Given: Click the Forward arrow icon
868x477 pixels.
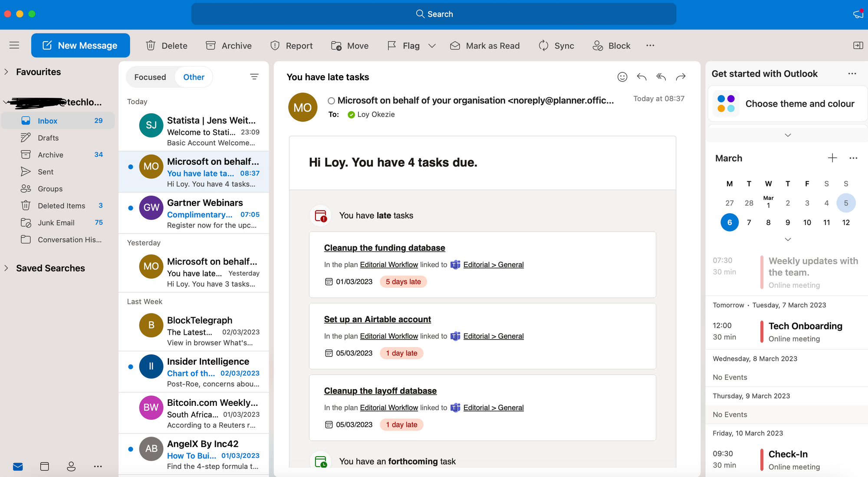Looking at the screenshot, I should [681, 77].
